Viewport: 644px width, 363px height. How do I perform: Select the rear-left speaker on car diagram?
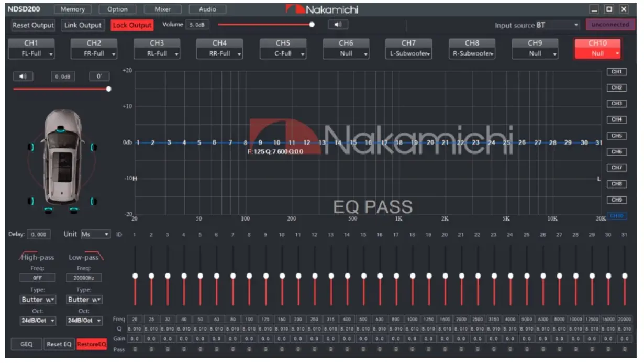(31, 201)
